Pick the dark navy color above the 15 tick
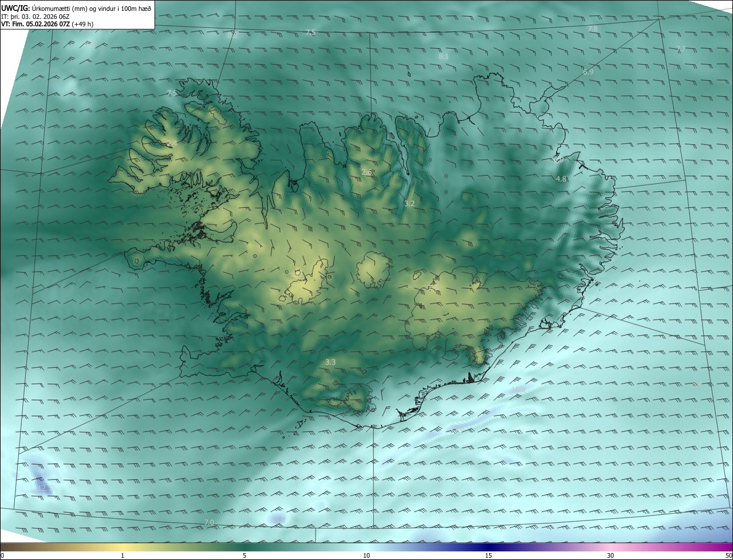 tap(488, 547)
